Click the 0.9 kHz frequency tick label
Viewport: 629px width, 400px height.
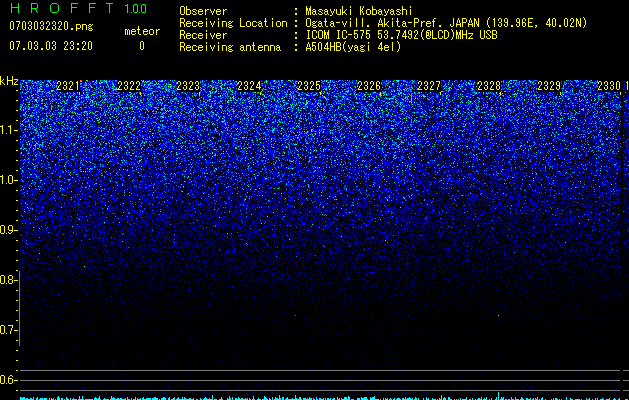[x=8, y=230]
